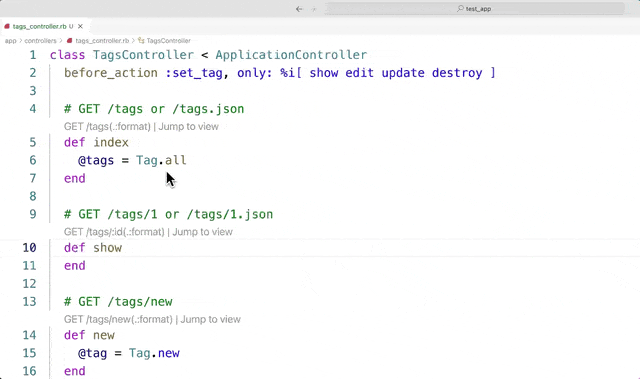640x379 pixels.
Task: Click the Ruby icon in breadcrumbs
Action: point(69,40)
